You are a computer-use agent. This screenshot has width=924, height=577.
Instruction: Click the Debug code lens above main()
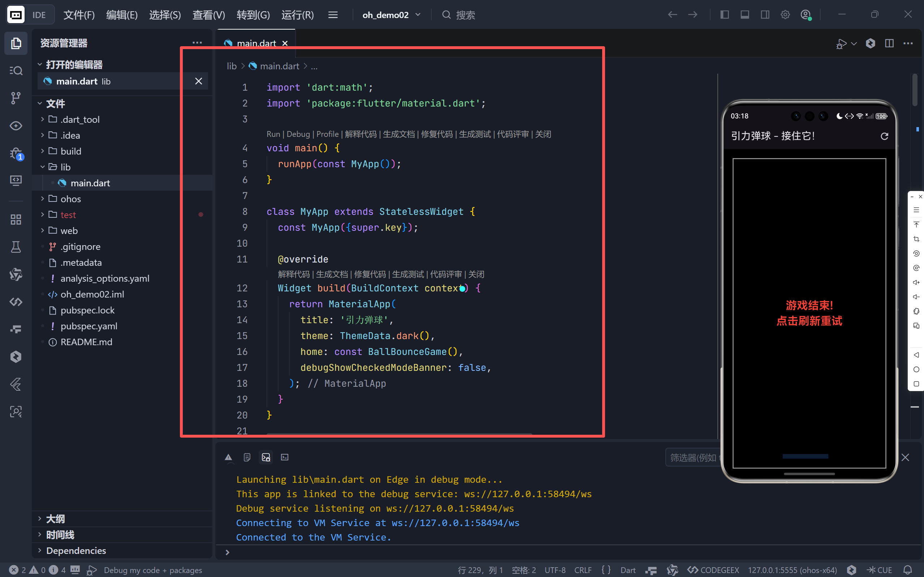pos(298,134)
